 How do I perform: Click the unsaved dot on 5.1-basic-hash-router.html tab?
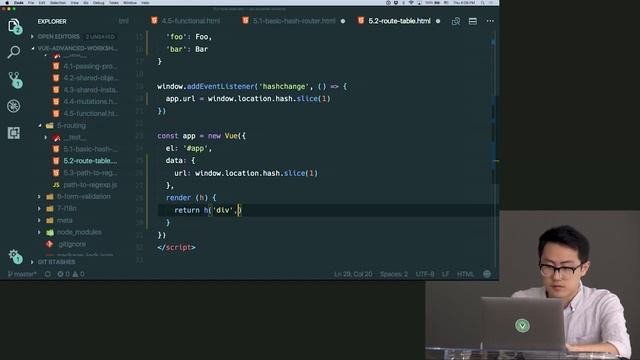click(343, 21)
